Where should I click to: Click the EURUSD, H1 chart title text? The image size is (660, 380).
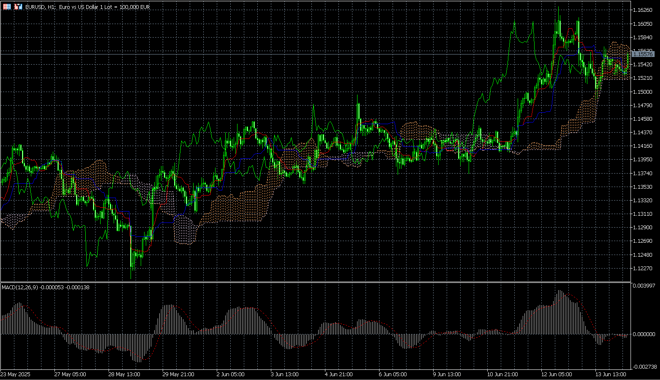click(88, 7)
